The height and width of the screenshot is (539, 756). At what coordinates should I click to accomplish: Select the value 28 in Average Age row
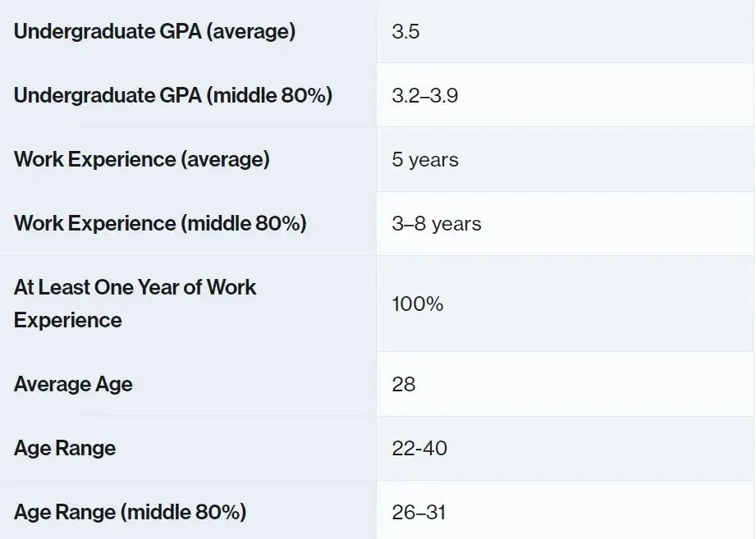[404, 385]
